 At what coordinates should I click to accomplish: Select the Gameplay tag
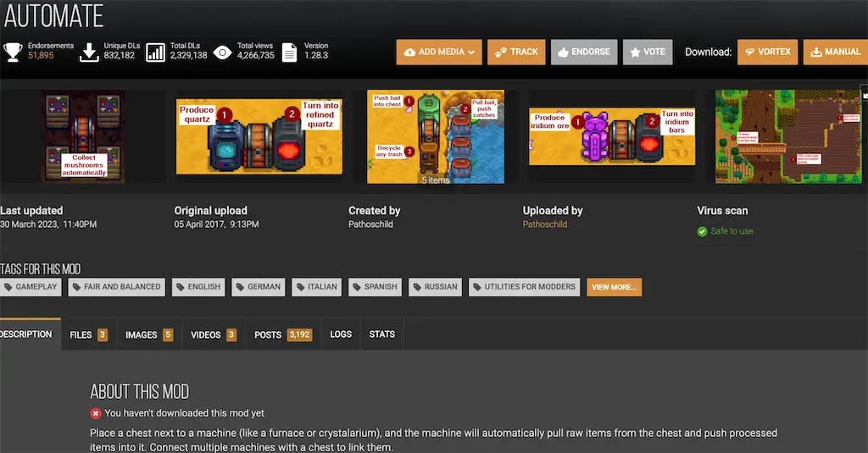pyautogui.click(x=31, y=287)
